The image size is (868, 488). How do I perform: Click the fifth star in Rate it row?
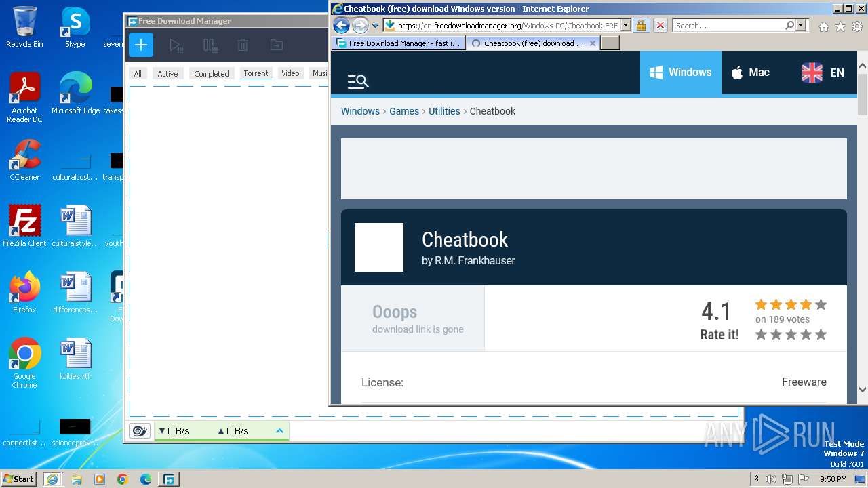tap(821, 334)
